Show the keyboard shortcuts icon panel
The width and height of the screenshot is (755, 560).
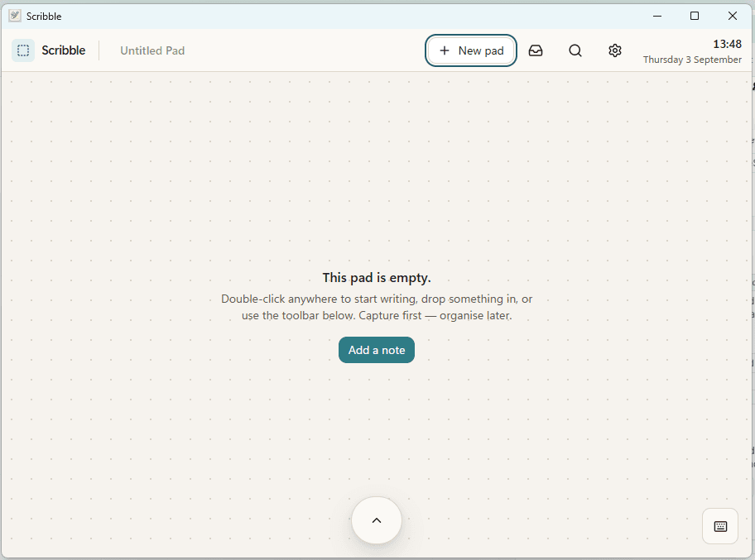click(x=720, y=526)
